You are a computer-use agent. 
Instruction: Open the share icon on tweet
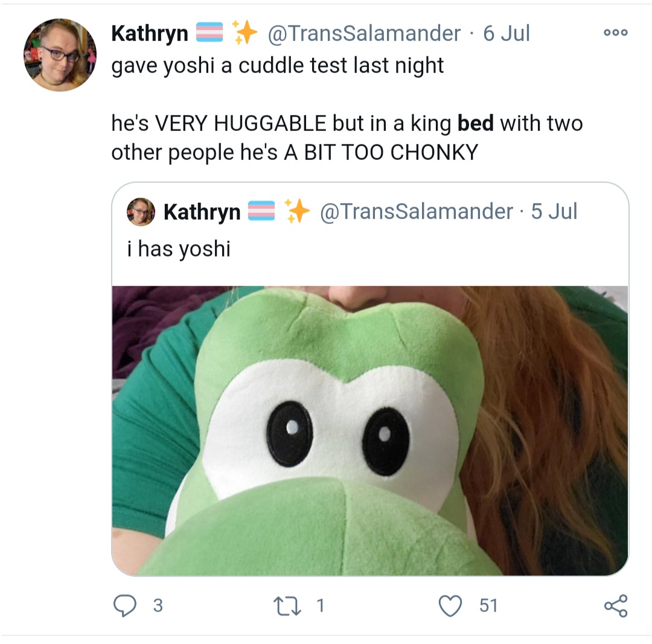tap(615, 606)
